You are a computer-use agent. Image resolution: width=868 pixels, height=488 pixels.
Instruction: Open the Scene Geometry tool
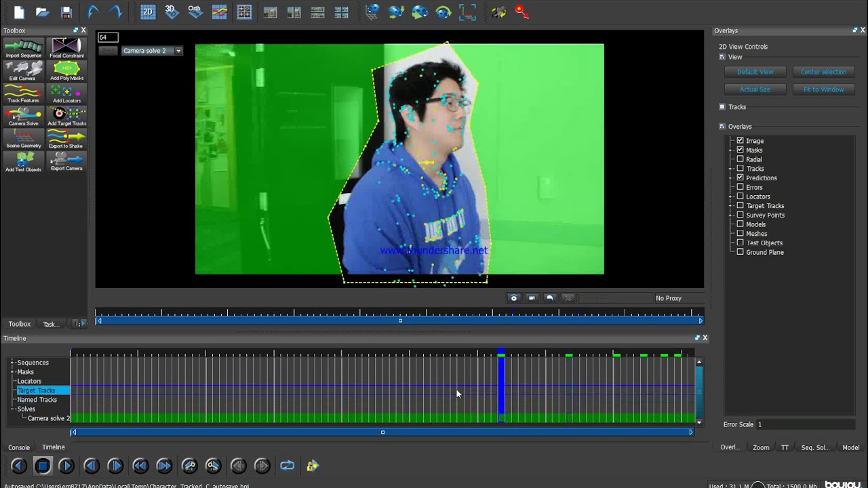point(23,138)
